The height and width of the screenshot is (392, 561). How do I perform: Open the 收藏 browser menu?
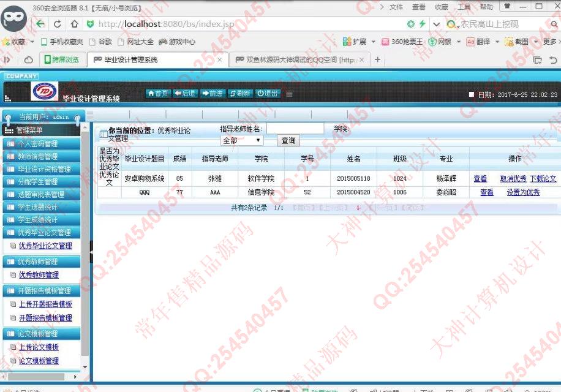pos(442,7)
